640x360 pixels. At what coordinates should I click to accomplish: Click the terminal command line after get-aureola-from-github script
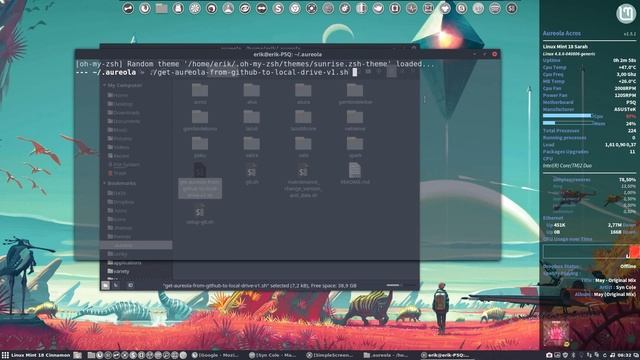click(355, 72)
